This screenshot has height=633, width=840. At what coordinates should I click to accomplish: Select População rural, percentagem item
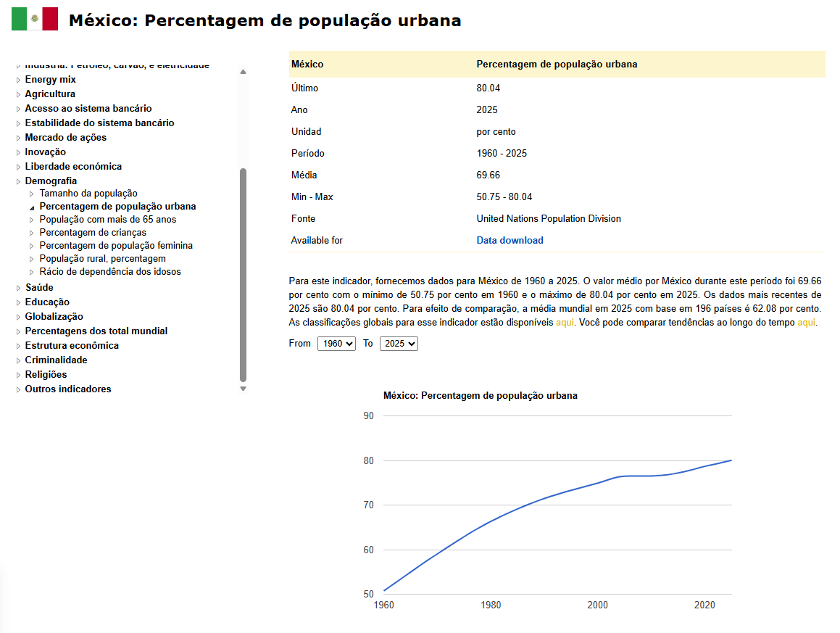tap(102, 258)
